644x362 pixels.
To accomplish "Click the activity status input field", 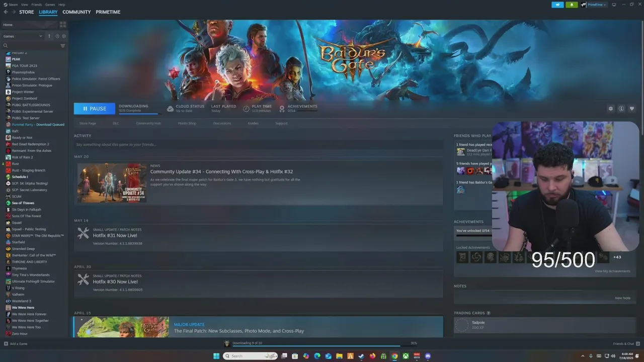I will (x=259, y=144).
